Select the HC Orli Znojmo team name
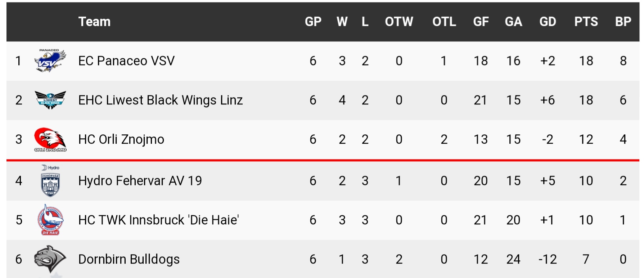This screenshot has height=278, width=644. [121, 139]
